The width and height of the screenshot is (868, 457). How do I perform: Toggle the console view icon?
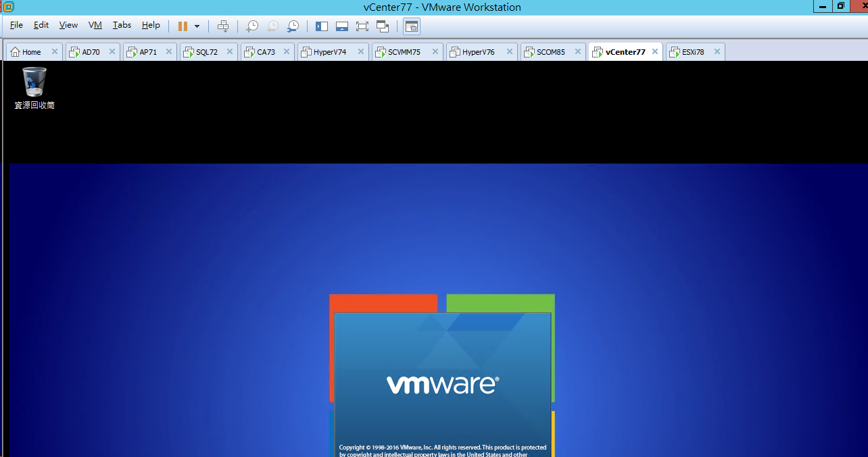(412, 26)
